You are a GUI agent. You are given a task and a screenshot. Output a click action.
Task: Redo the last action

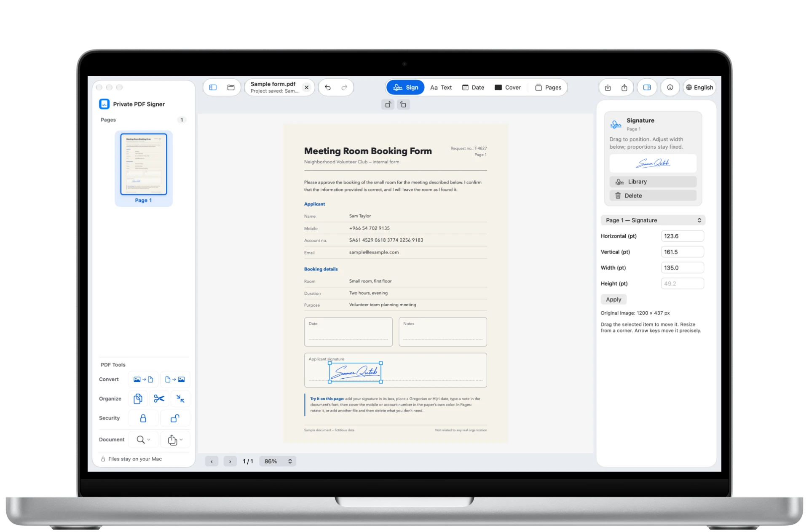[x=344, y=88]
